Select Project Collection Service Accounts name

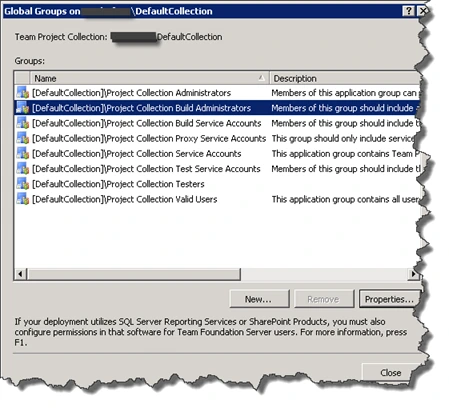[136, 154]
